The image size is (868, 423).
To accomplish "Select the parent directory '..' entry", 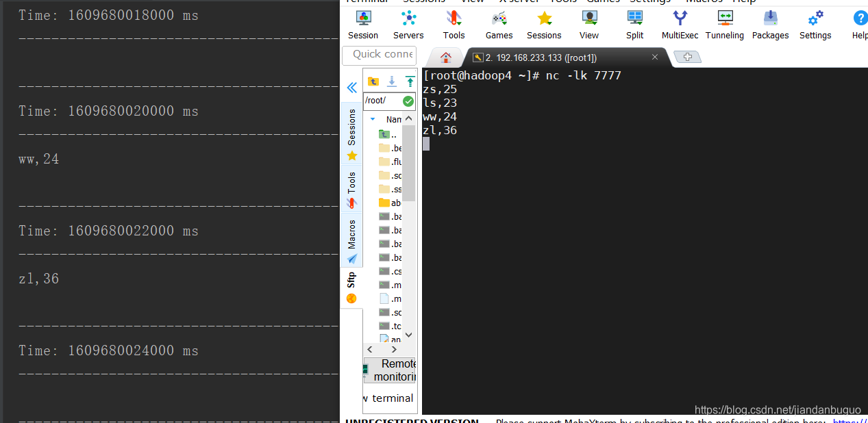I will pos(388,134).
